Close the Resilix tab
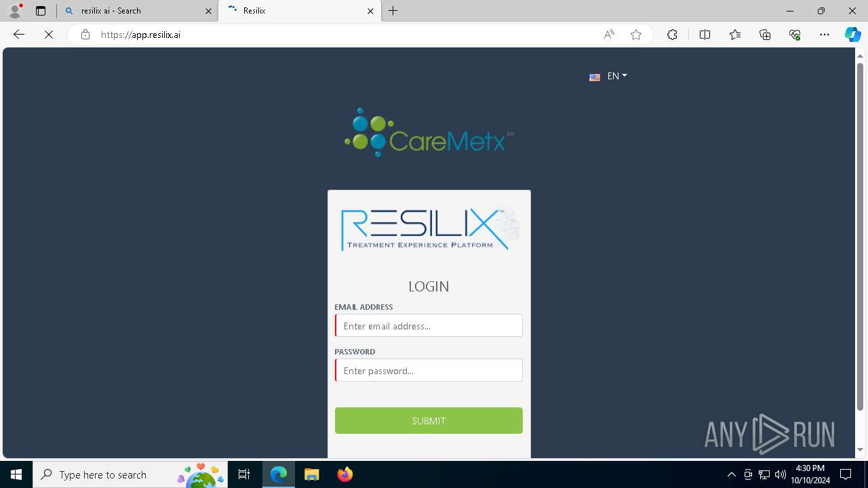Screen dimensions: 868x488 (371, 11)
